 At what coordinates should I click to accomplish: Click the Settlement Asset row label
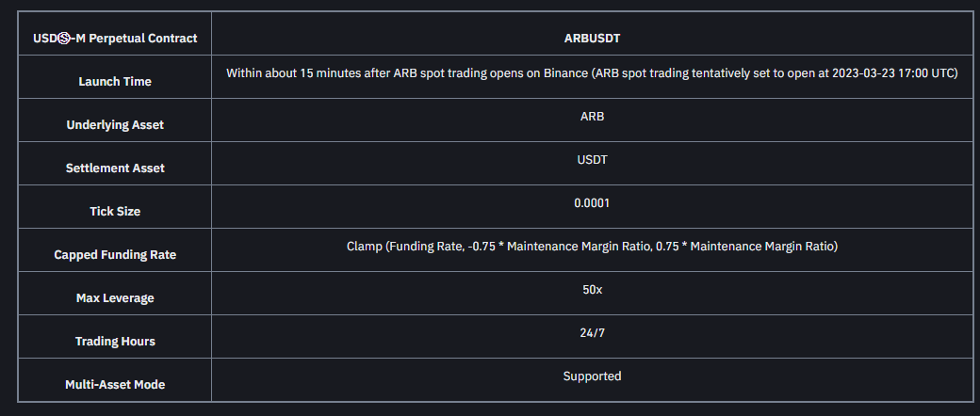point(115,168)
